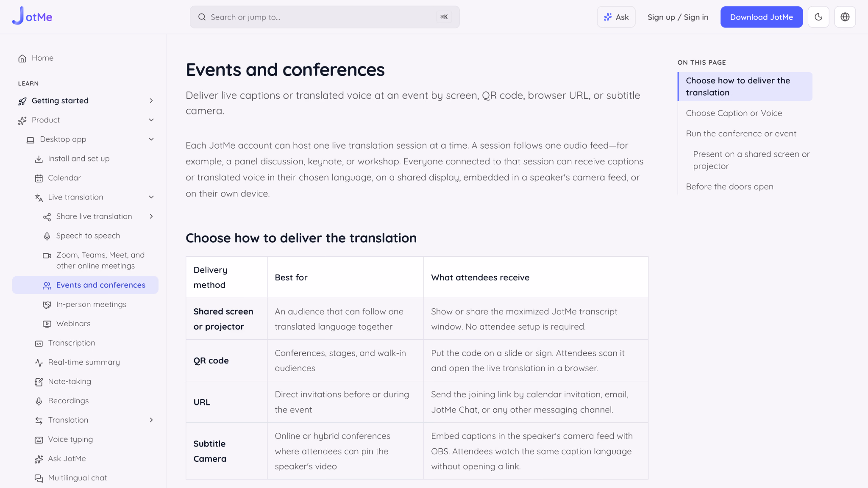Click the Home house icon
Viewport: 868px width, 488px height.
click(x=22, y=58)
